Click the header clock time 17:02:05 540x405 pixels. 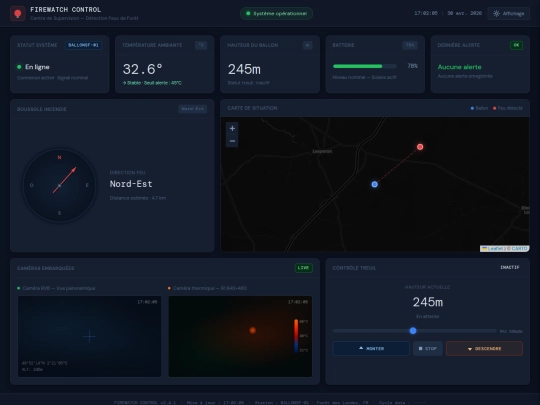tap(426, 13)
